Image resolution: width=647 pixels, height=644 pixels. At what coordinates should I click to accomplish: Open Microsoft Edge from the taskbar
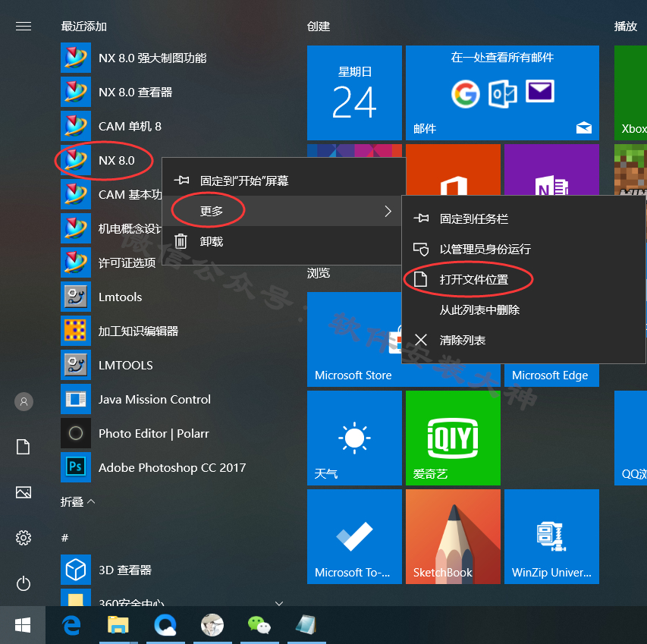pos(71,625)
